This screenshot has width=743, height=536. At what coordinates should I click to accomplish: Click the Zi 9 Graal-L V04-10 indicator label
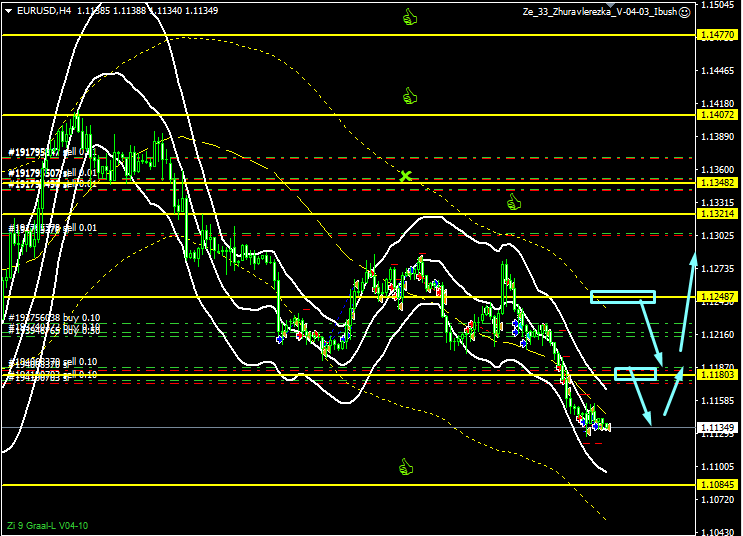(x=47, y=526)
